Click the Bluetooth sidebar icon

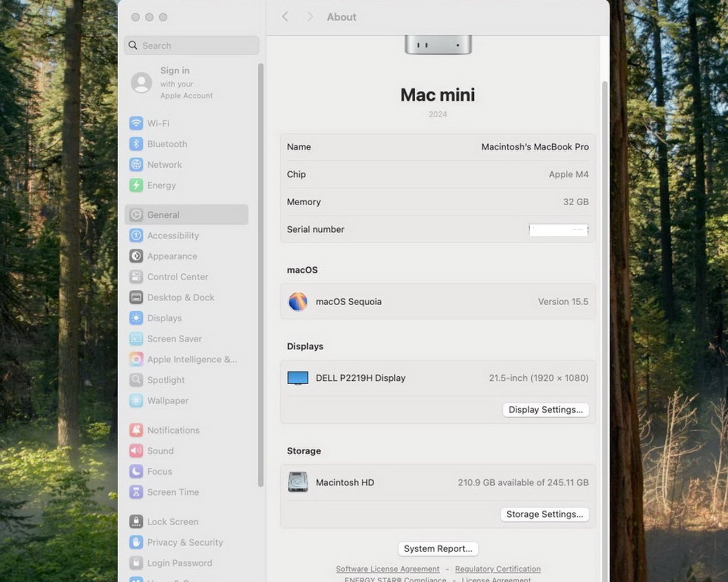click(136, 144)
